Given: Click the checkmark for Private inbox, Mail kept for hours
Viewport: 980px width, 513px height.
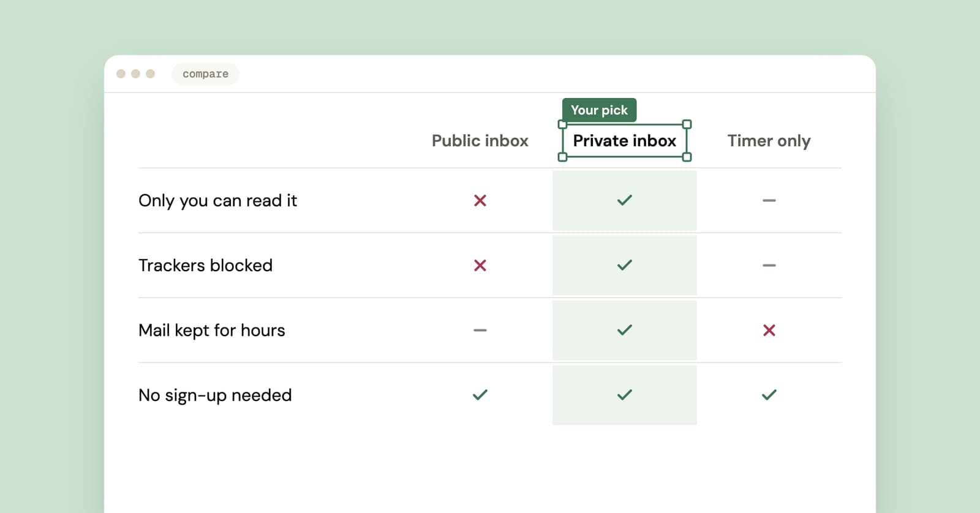Looking at the screenshot, I should (x=625, y=330).
